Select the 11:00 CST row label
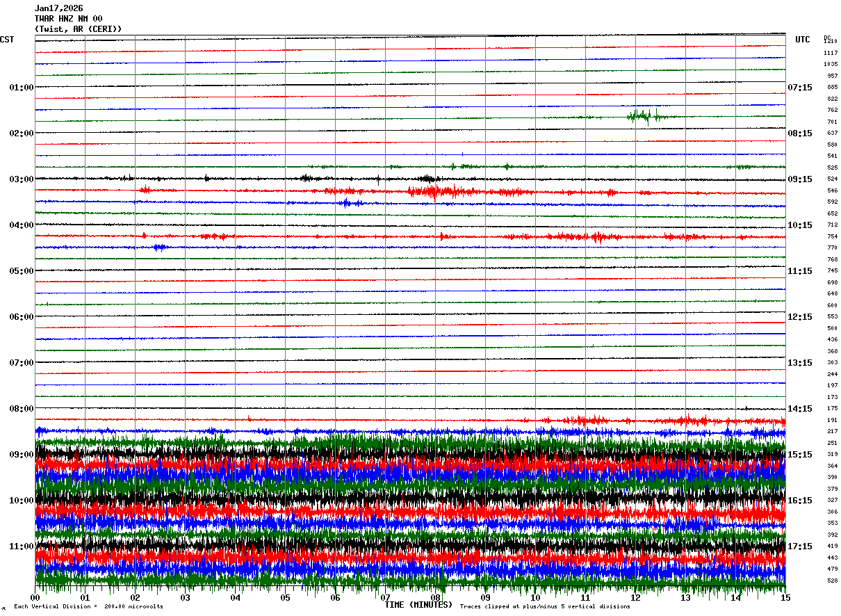 click(x=21, y=546)
